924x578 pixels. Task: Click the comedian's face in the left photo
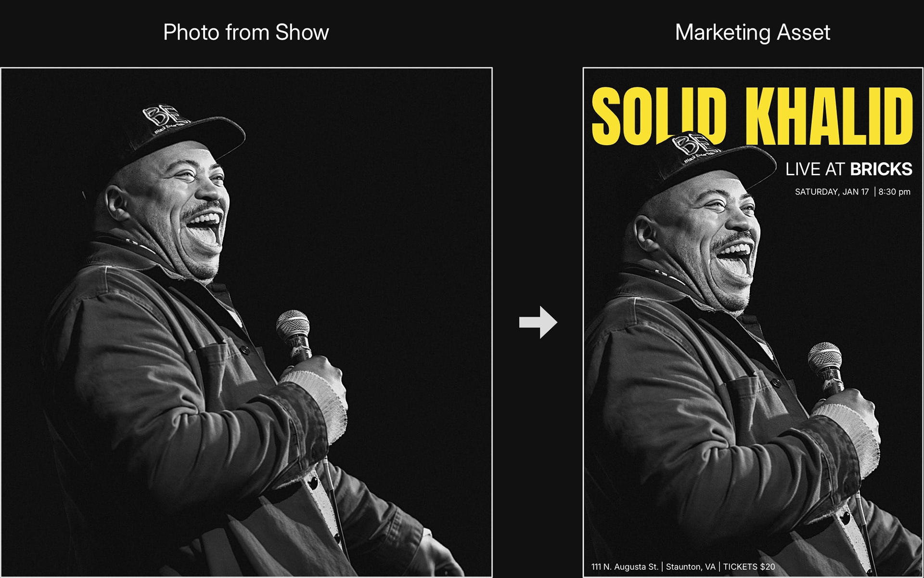[192, 207]
